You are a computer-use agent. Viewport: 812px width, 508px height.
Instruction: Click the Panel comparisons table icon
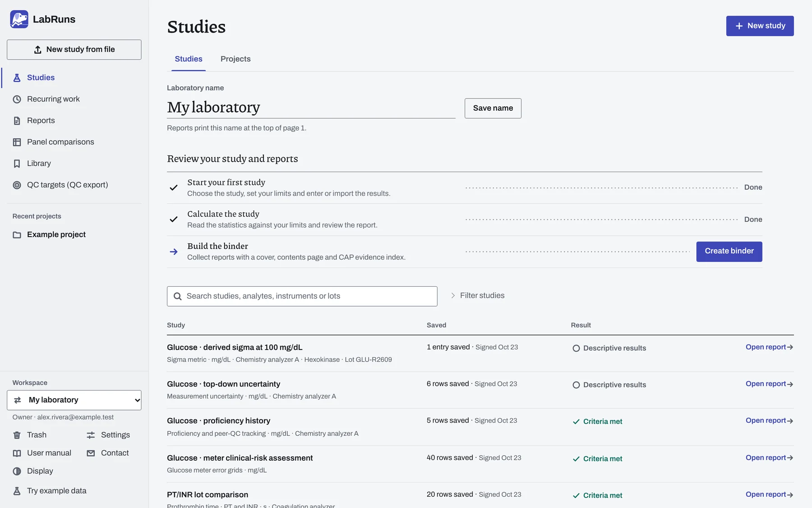[17, 142]
